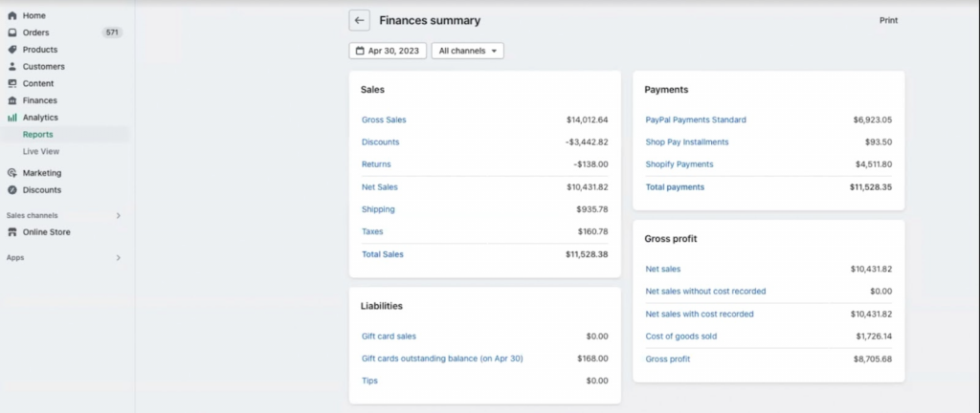Click the Home icon in sidebar
The width and height of the screenshot is (980, 413).
click(11, 16)
